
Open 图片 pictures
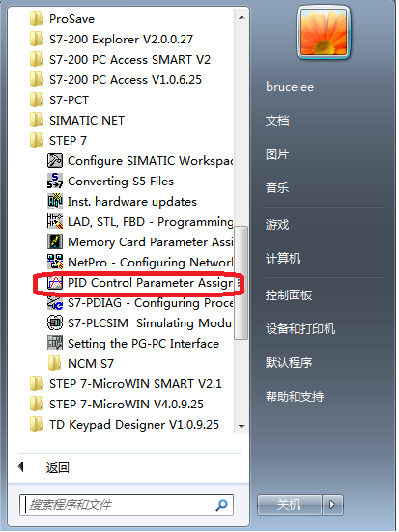[x=277, y=154]
